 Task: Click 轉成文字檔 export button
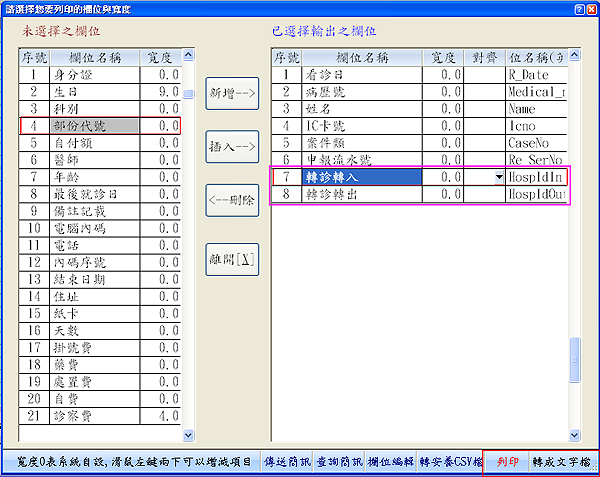point(561,462)
